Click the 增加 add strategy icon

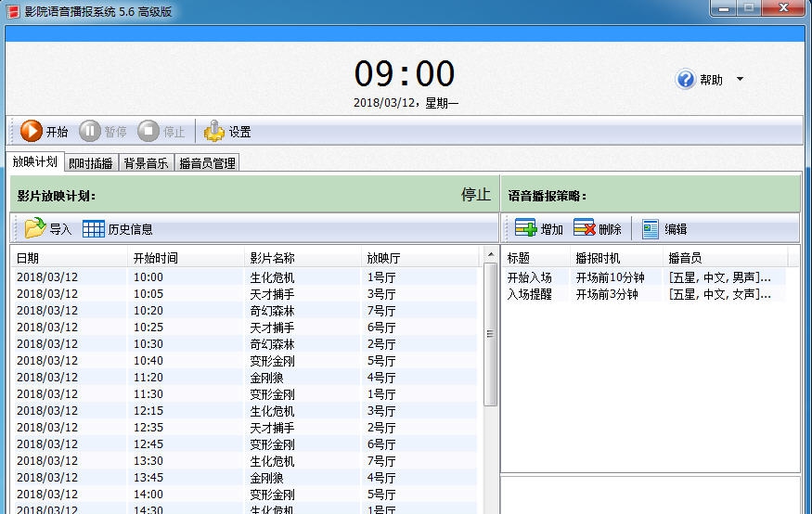click(525, 228)
